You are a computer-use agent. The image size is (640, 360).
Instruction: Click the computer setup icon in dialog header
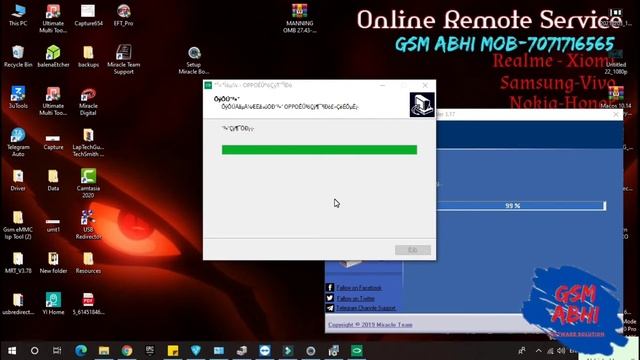[x=422, y=105]
